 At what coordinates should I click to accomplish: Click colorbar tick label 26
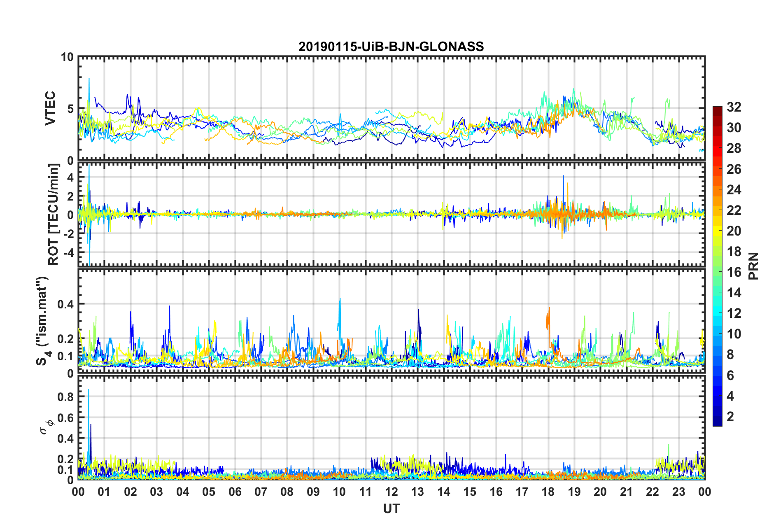pyautogui.click(x=734, y=169)
